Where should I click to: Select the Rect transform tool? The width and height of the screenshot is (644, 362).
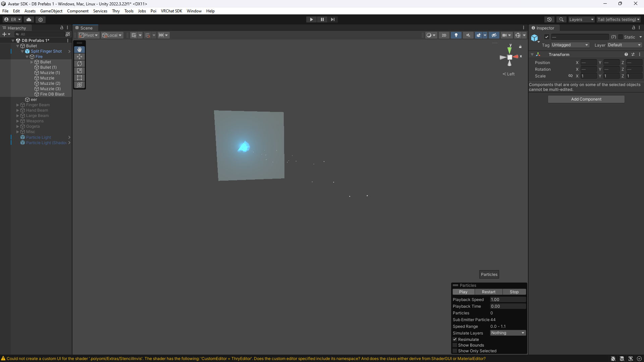click(x=79, y=78)
